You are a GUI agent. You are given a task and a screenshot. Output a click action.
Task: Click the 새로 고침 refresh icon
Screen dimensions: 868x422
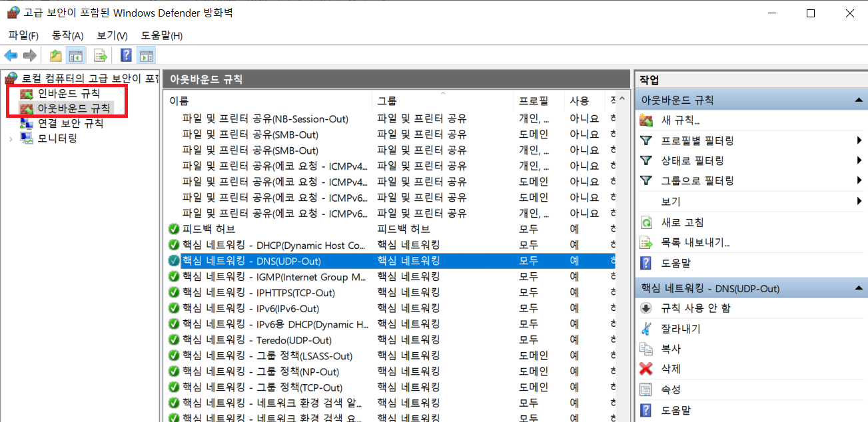click(x=646, y=222)
